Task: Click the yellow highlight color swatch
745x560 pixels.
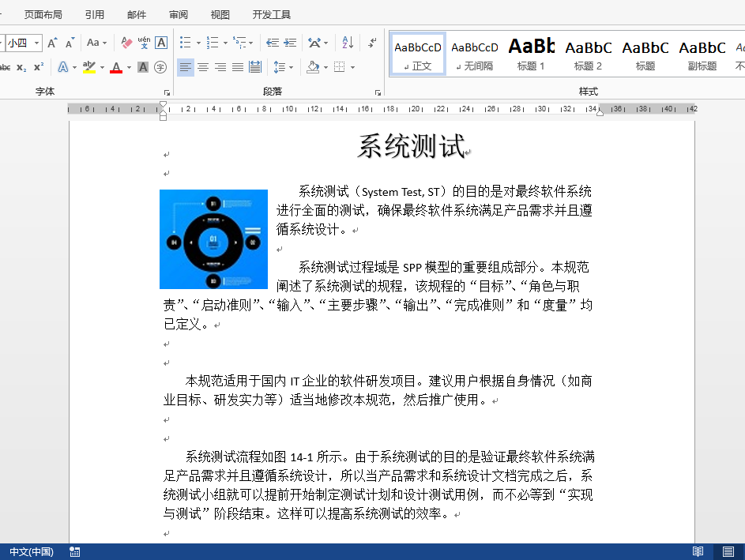Action: (x=89, y=71)
